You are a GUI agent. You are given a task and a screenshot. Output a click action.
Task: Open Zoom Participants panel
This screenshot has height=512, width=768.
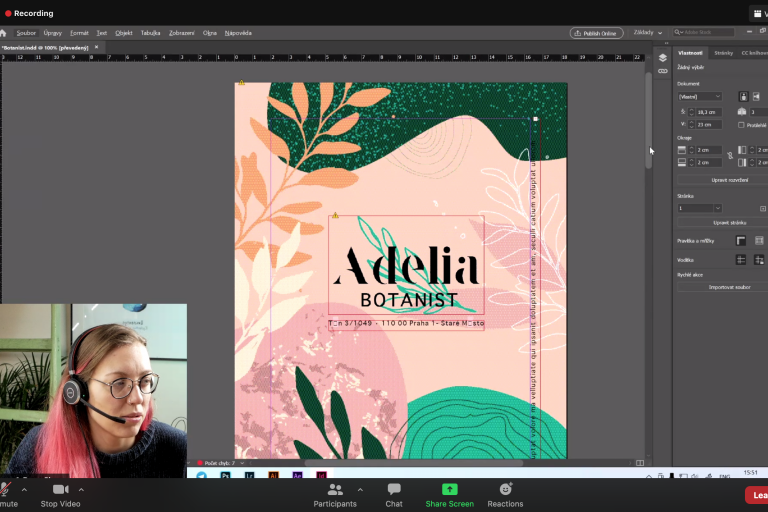(x=334, y=494)
